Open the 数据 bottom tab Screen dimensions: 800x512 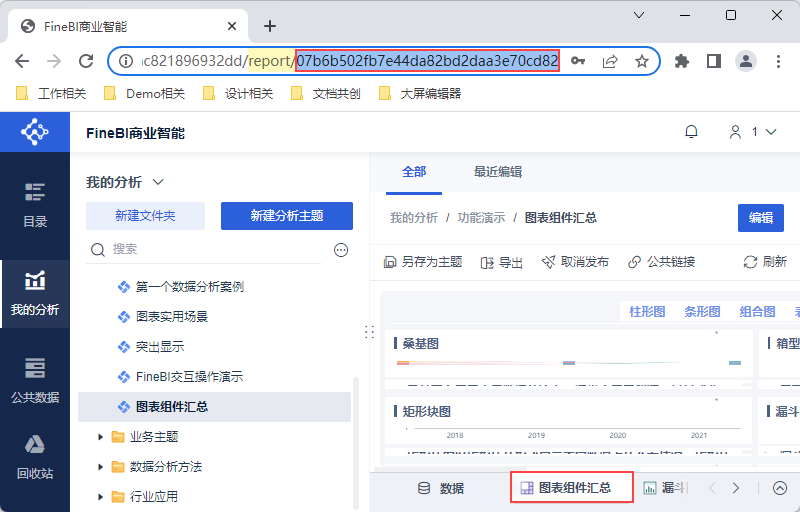coord(441,489)
